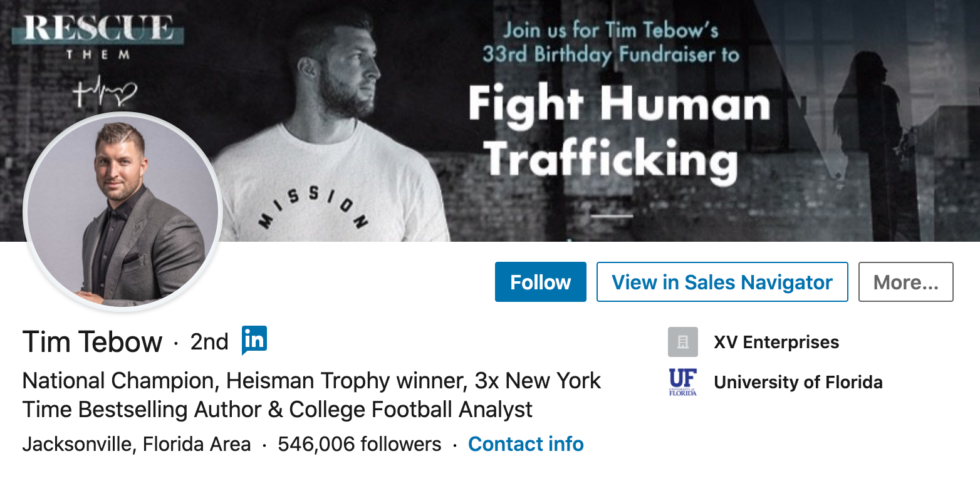Open View in Sales Navigator
This screenshot has width=980, height=486.
(722, 282)
